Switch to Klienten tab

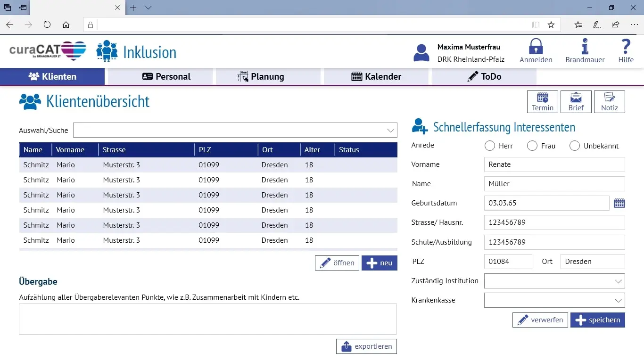(52, 76)
